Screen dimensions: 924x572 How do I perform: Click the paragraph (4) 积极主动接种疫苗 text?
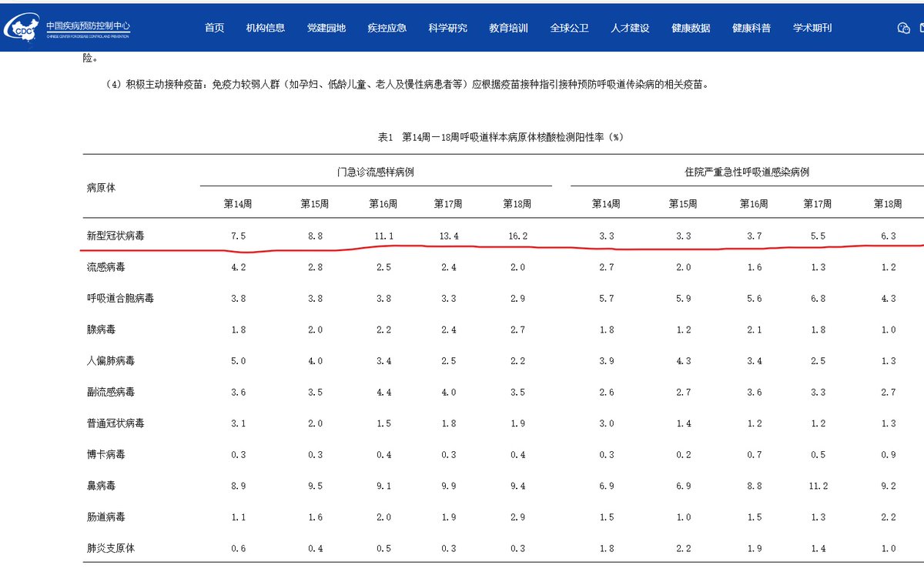tap(407, 85)
